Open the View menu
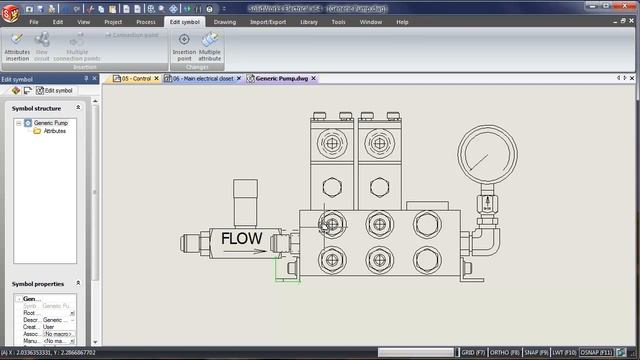The image size is (640, 360). [84, 22]
